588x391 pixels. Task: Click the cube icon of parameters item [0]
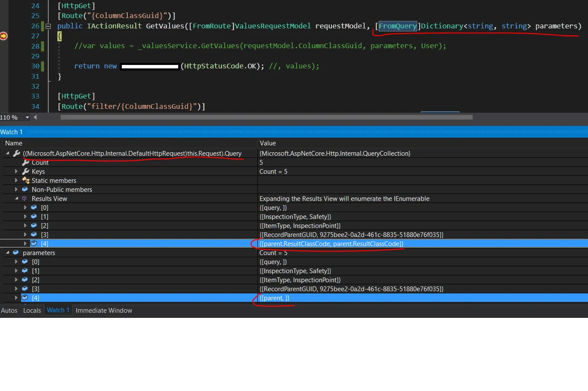point(25,262)
